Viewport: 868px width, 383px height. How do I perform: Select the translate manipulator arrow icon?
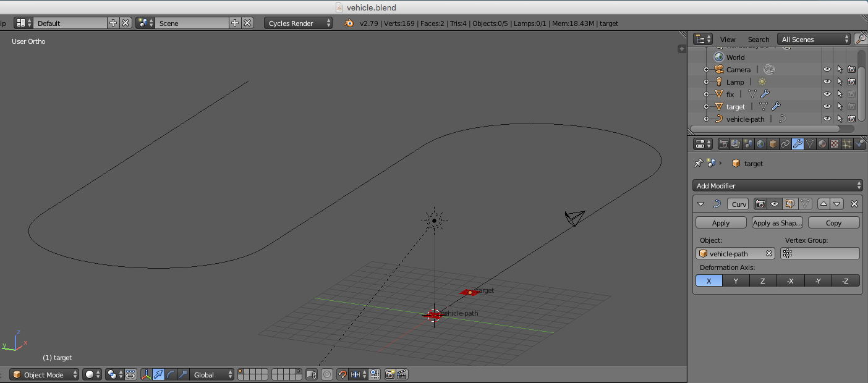click(158, 374)
